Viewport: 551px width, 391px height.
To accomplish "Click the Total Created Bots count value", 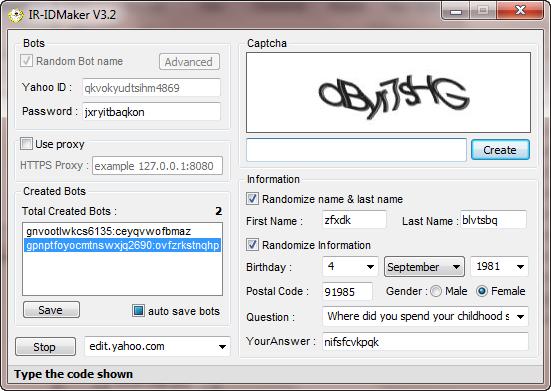I will (219, 211).
